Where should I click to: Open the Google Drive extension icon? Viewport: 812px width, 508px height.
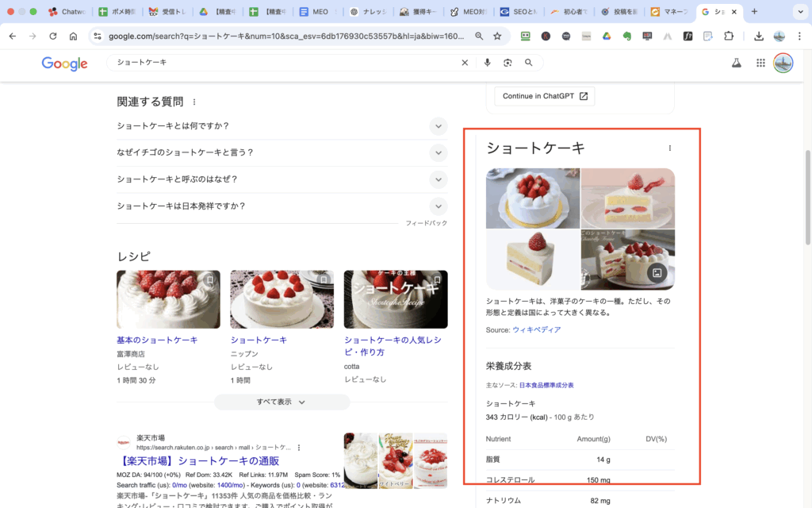607,37
